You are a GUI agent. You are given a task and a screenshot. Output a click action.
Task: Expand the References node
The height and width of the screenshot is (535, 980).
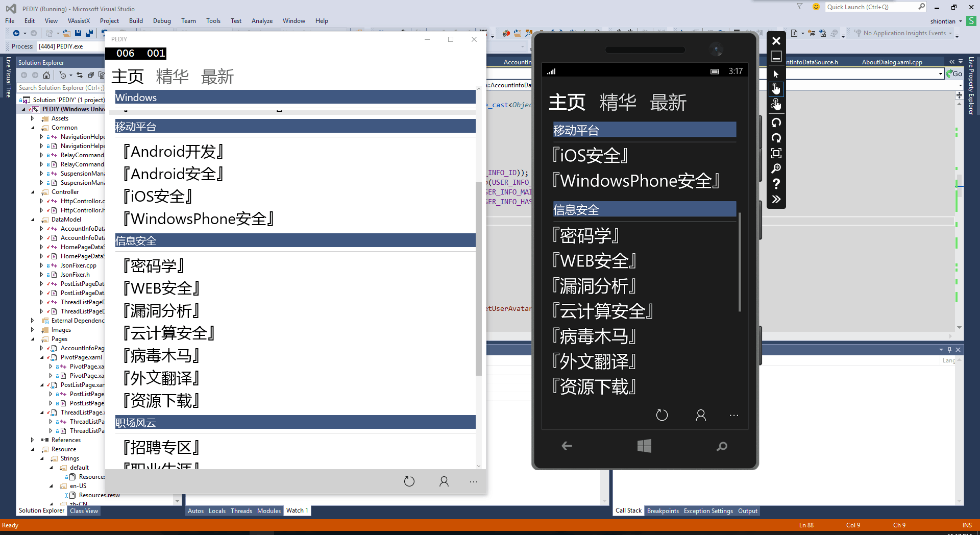pos(33,440)
